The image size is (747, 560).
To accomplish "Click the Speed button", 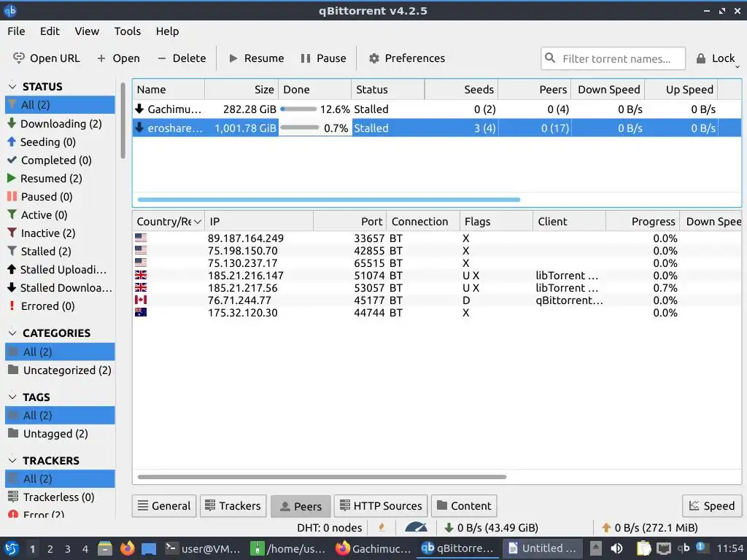I will click(712, 506).
